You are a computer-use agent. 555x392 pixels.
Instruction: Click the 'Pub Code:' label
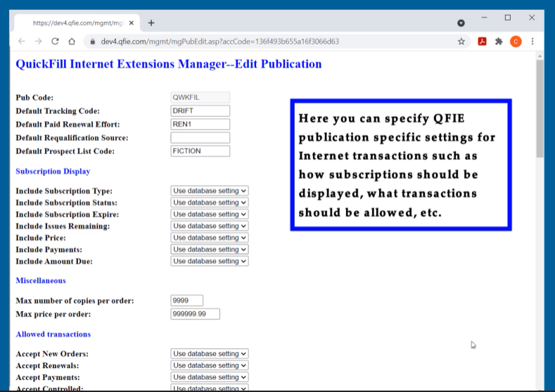tap(34, 98)
